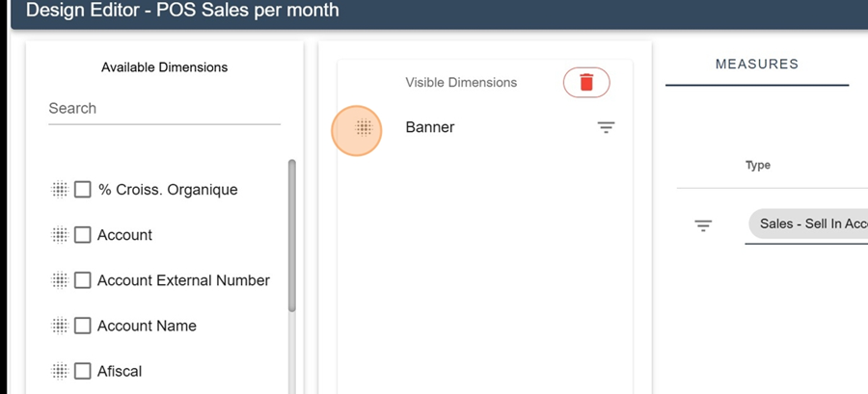Click the drag handle for Account External Number

point(59,280)
